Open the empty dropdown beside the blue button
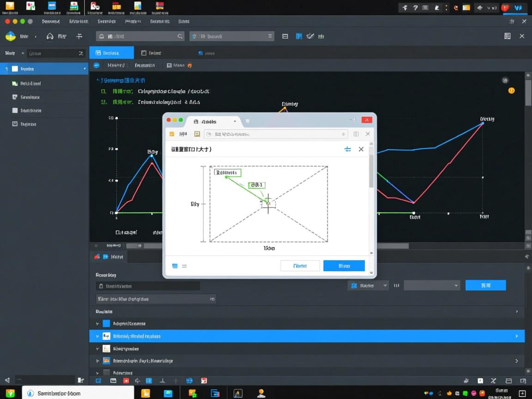 [432, 285]
